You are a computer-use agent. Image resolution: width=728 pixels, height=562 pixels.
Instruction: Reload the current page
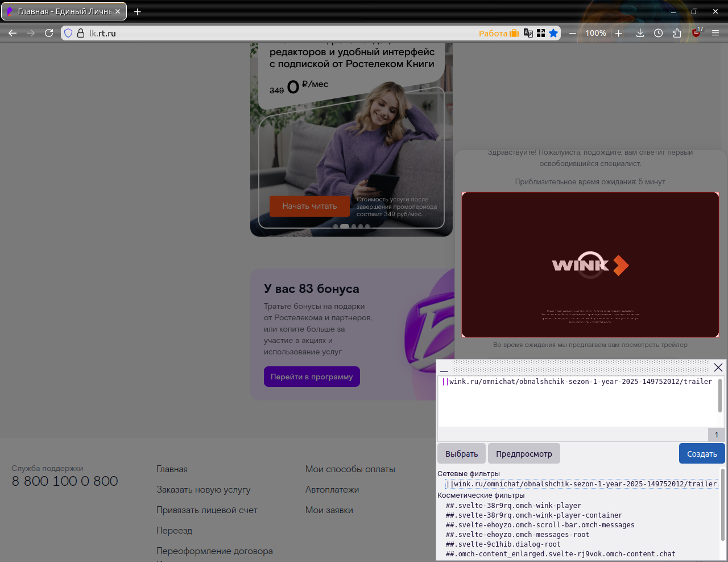pyautogui.click(x=49, y=33)
